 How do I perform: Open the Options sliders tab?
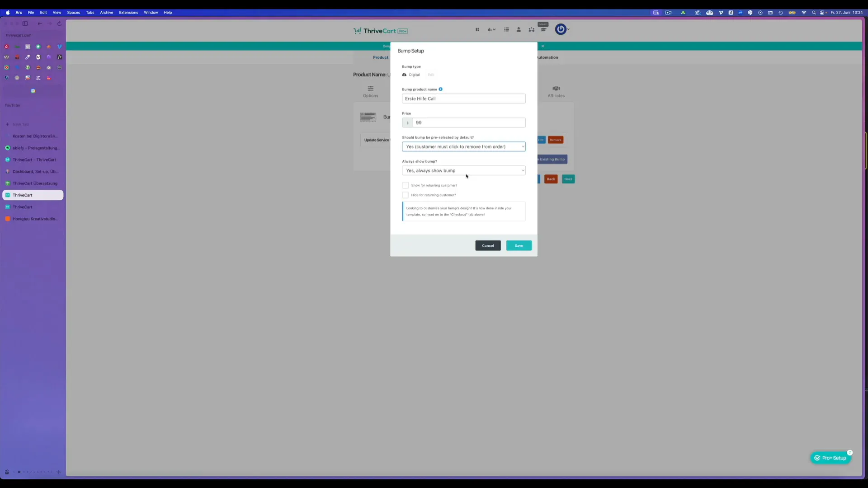point(370,92)
